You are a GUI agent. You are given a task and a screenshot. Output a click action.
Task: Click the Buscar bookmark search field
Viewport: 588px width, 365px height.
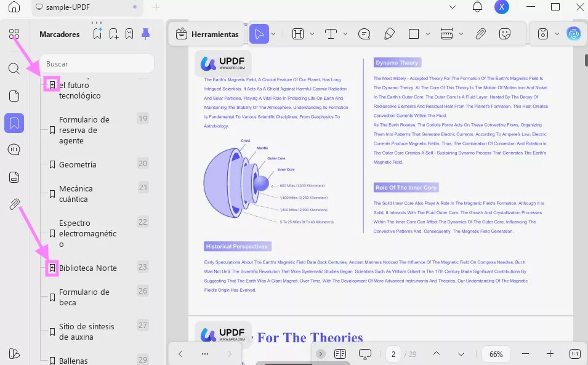(97, 64)
